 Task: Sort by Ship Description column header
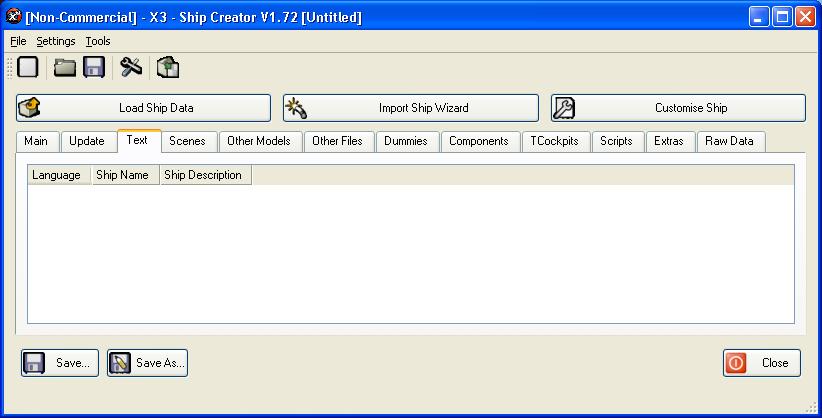pyautogui.click(x=206, y=175)
